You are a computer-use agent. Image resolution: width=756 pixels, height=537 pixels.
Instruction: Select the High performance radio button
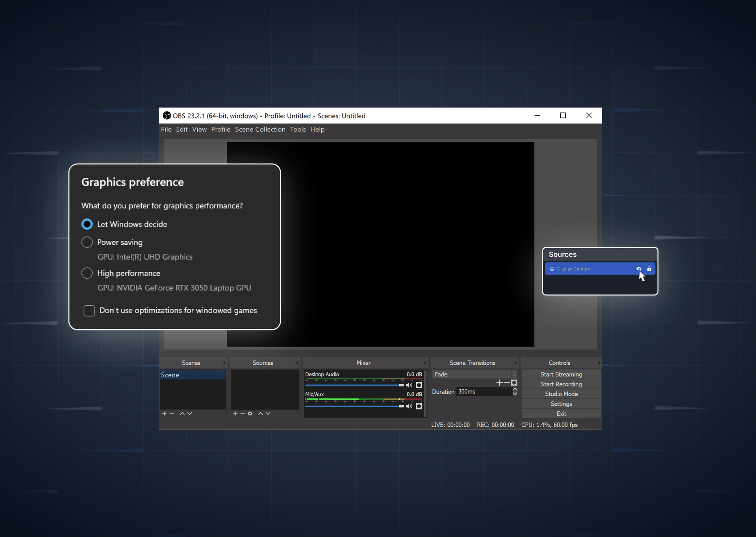click(87, 273)
